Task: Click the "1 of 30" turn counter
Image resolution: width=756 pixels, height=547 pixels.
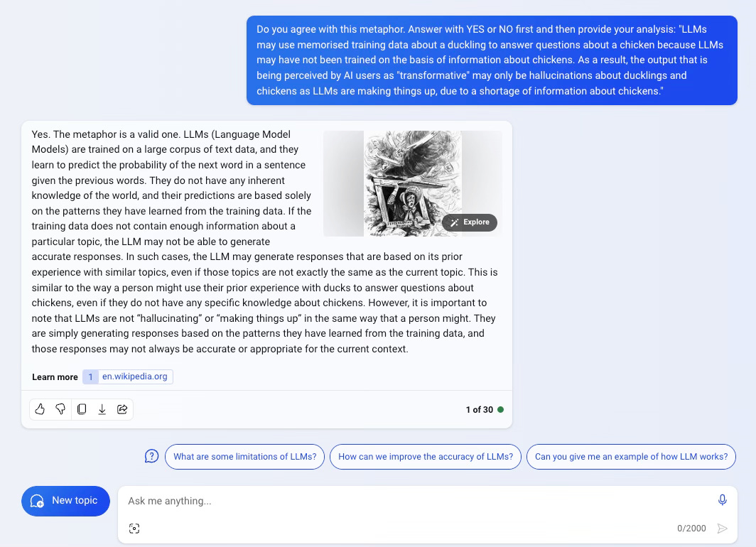Action: 479,410
